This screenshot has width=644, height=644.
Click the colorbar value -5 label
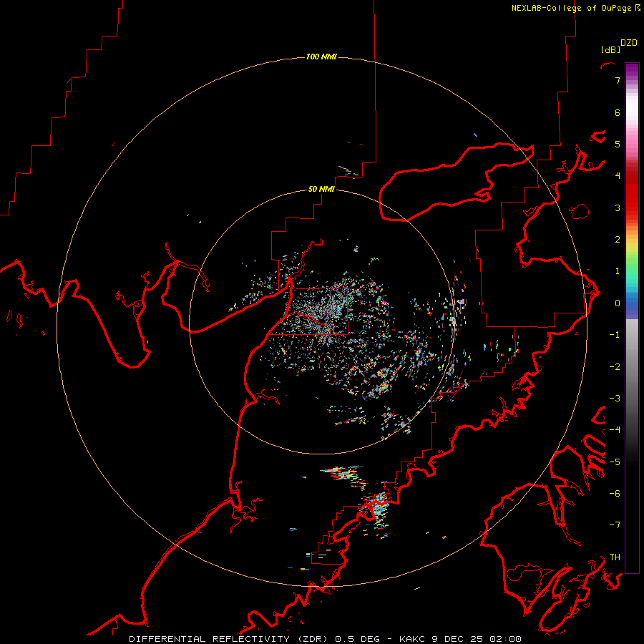click(x=615, y=462)
